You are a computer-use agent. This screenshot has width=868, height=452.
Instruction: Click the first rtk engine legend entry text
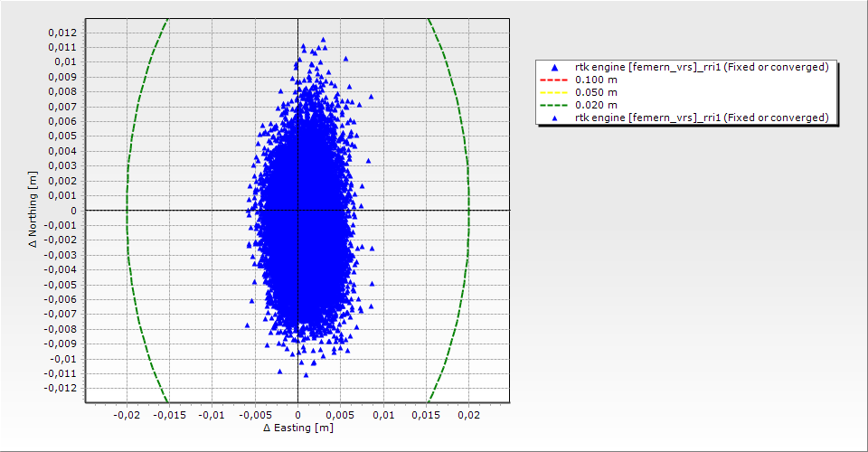click(702, 67)
